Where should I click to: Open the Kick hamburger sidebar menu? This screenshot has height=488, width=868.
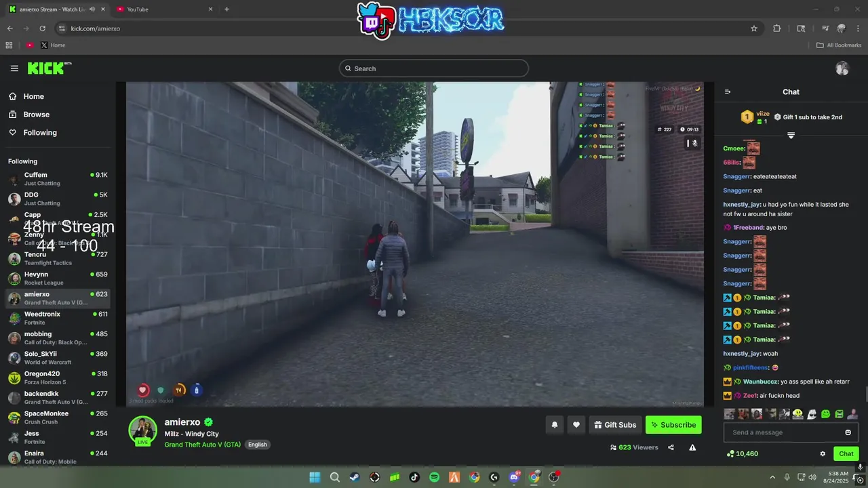(x=14, y=68)
